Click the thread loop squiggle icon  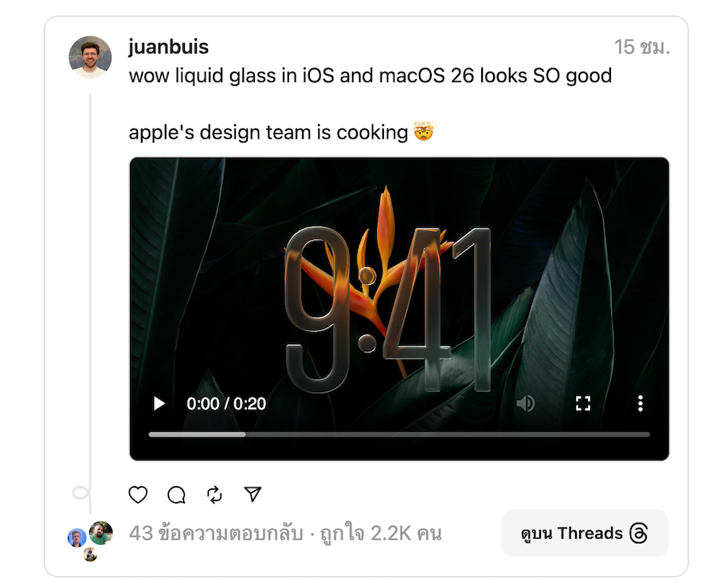point(82,493)
